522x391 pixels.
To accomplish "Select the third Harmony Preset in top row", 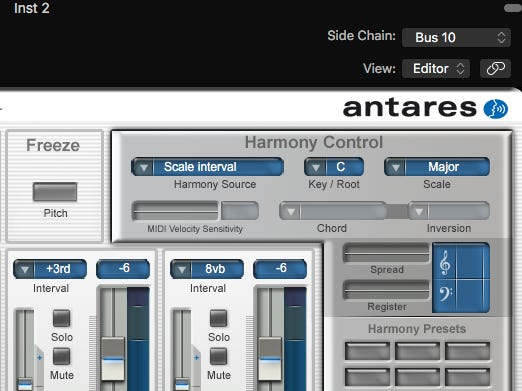I will click(x=467, y=351).
